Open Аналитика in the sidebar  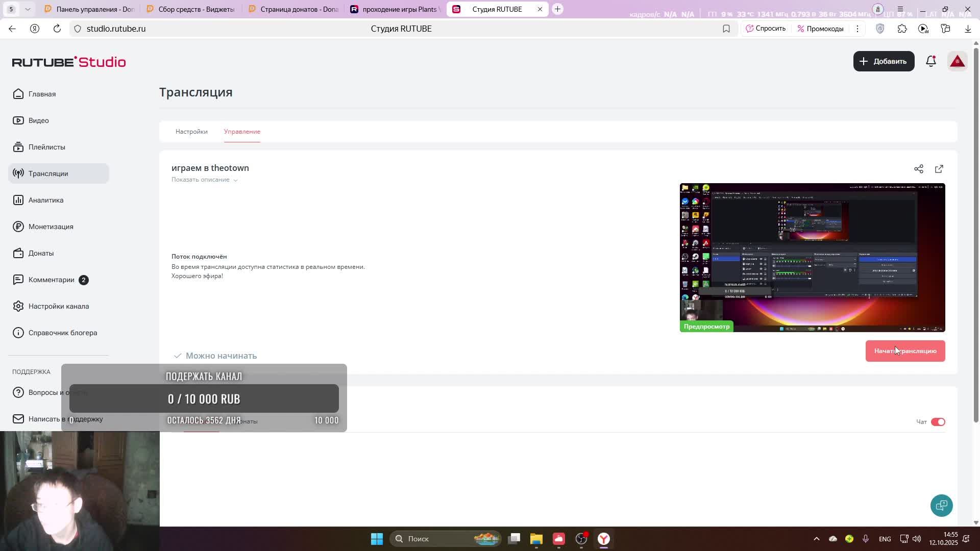pos(46,200)
